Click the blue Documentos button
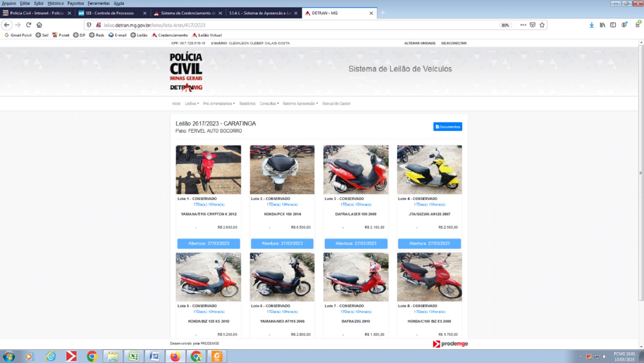Screen dimensions: 644x363 447,127
